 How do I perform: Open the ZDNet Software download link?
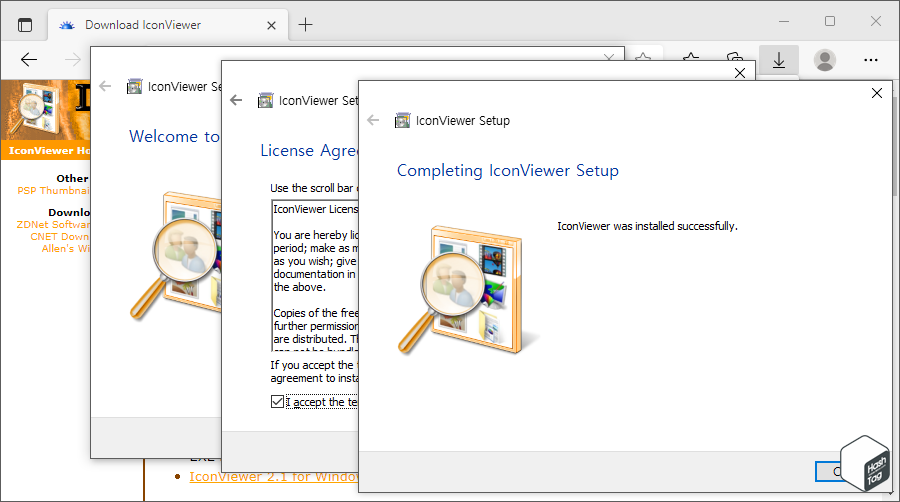click(x=53, y=224)
